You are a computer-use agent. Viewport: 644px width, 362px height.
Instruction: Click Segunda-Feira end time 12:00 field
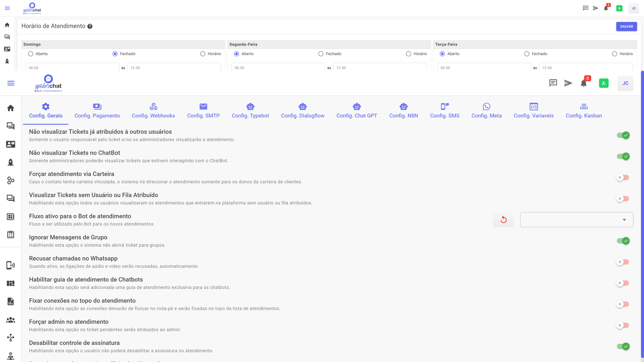pos(380,68)
